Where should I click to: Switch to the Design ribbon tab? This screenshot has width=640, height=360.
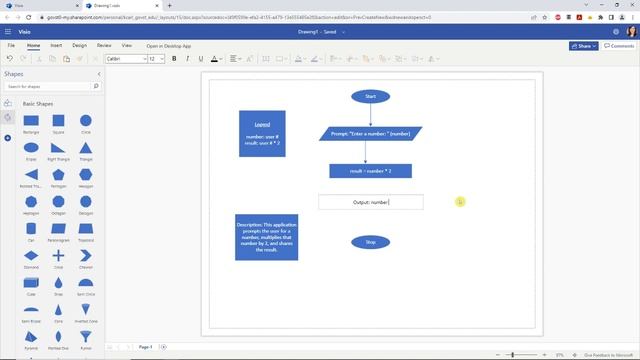point(80,46)
